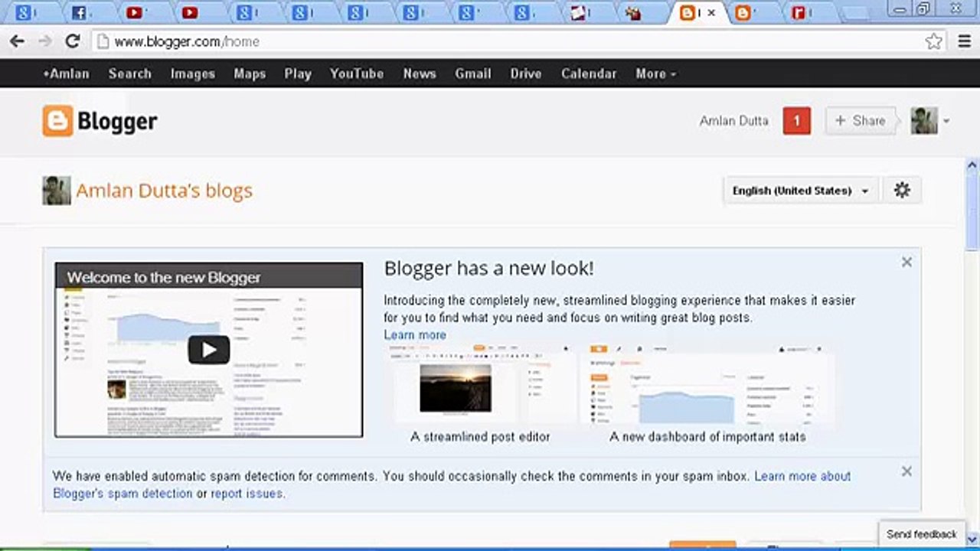Click the orange Blogger logo
The image size is (980, 551).
point(100,121)
